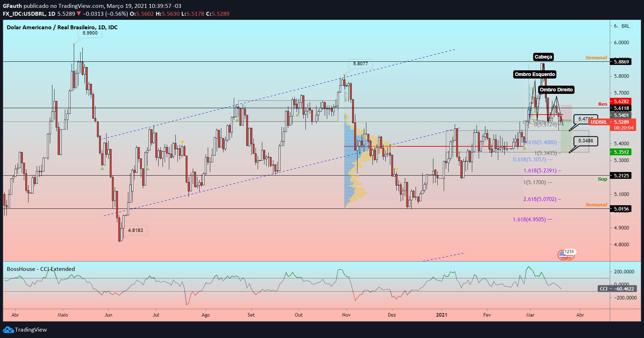
Task: Click the upper orange 'Semanal' label
Action: point(596,57)
